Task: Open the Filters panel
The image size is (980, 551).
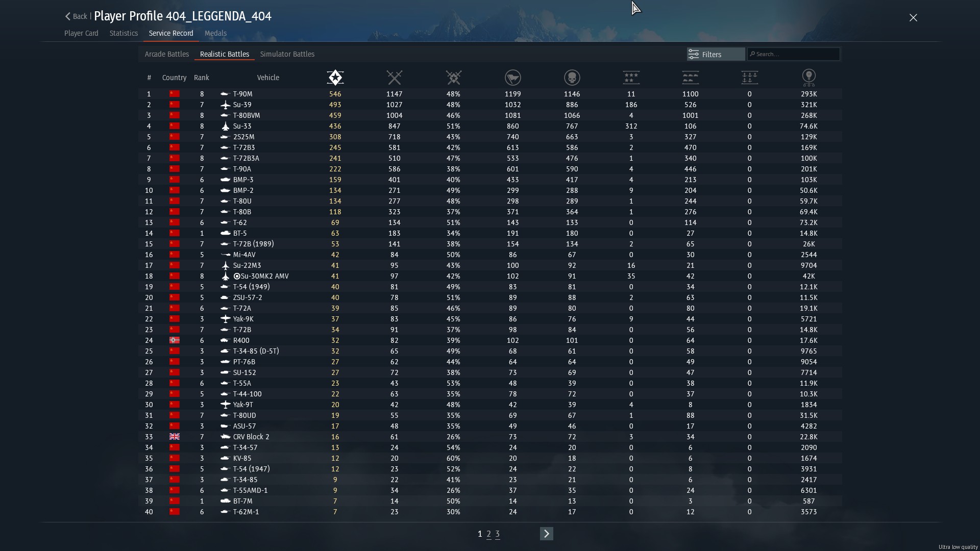Action: tap(715, 54)
